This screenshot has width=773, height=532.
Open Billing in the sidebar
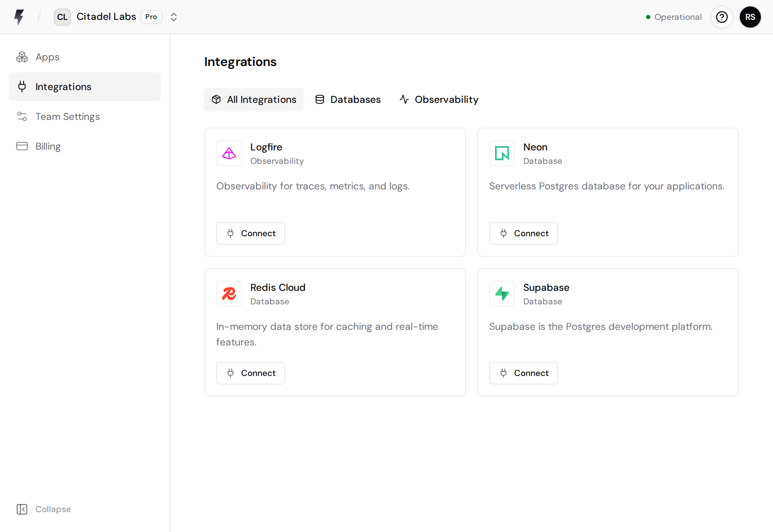(x=85, y=146)
